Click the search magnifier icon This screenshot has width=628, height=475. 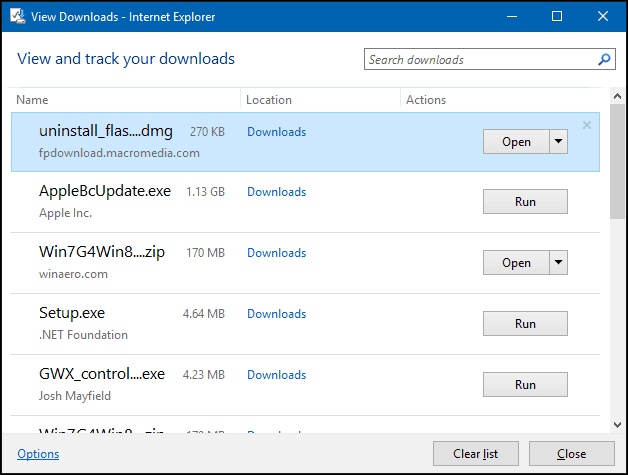pos(604,59)
